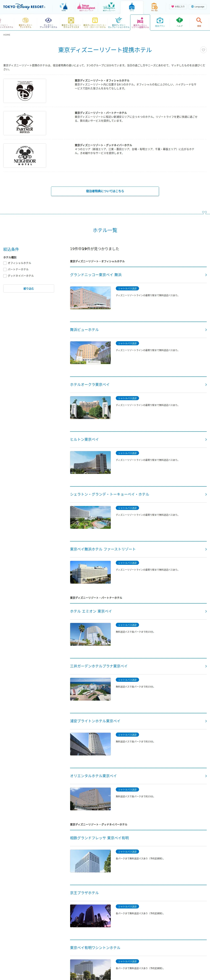
Task: Open the Tokyo Disney Resort logo link
Action: click(x=24, y=7)
